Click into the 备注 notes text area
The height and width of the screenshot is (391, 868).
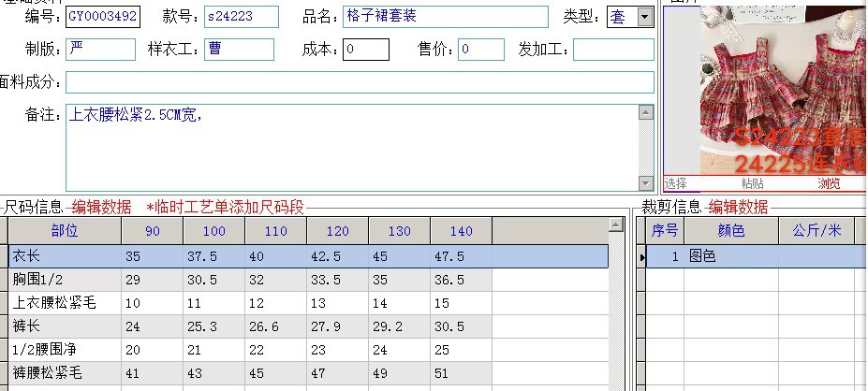coord(352,147)
